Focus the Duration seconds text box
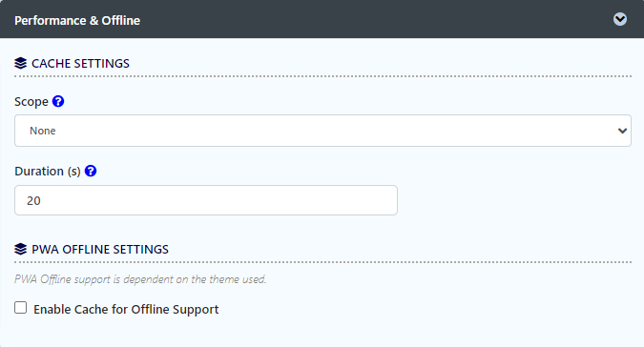Image resolution: width=644 pixels, height=347 pixels. click(x=206, y=200)
